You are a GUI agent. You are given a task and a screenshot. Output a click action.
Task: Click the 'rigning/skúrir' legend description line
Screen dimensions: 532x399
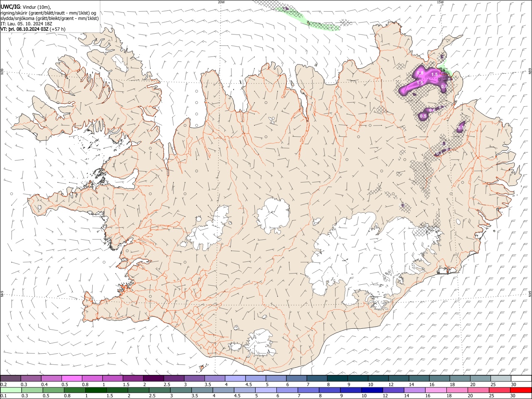(48, 13)
